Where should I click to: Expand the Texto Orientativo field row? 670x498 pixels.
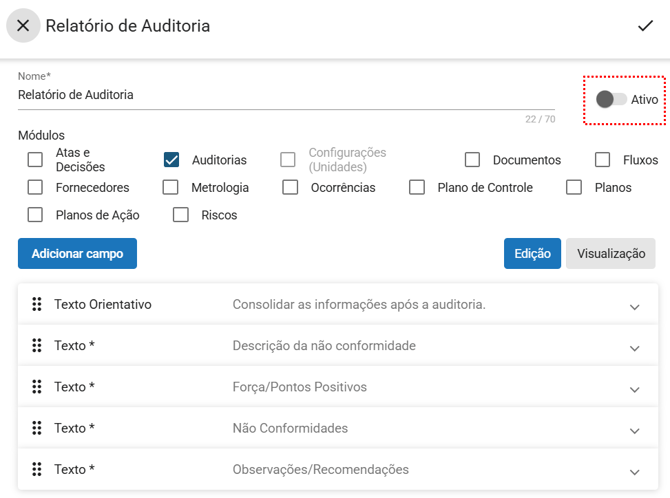tap(634, 306)
